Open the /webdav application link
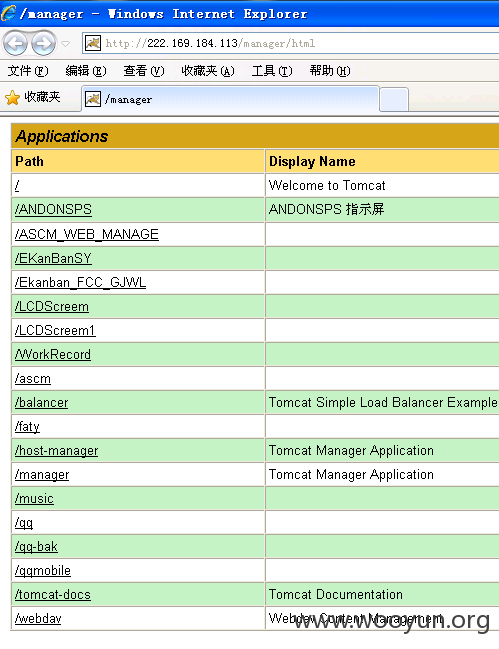The image size is (499, 649). pos(38,619)
